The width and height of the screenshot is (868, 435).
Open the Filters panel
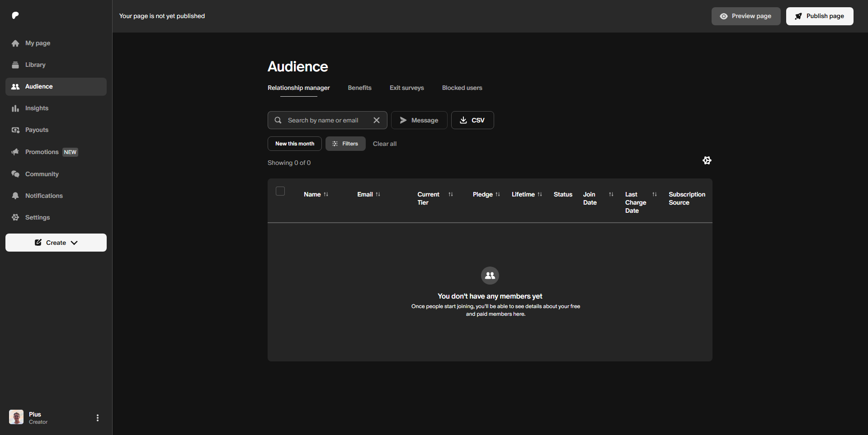click(345, 144)
